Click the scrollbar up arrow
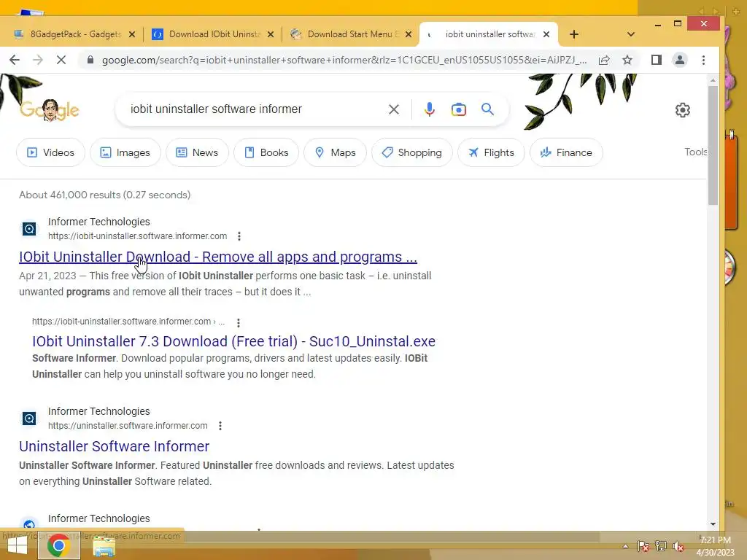Image resolution: width=747 pixels, height=560 pixels. (713, 80)
